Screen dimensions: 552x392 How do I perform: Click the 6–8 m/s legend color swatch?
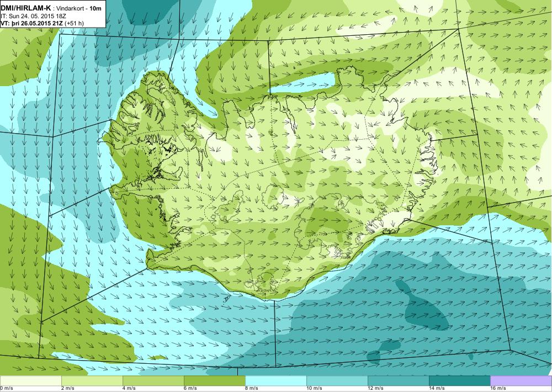[214, 381]
